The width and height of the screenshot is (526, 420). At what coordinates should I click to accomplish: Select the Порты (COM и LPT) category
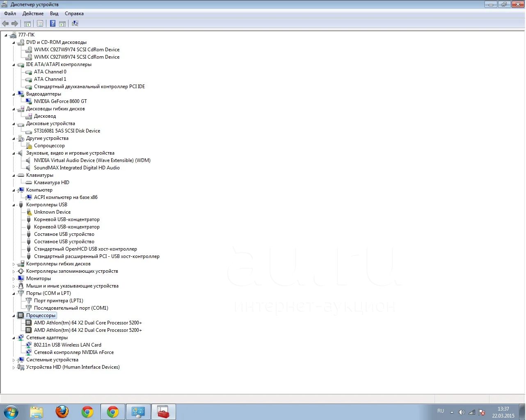coord(48,293)
